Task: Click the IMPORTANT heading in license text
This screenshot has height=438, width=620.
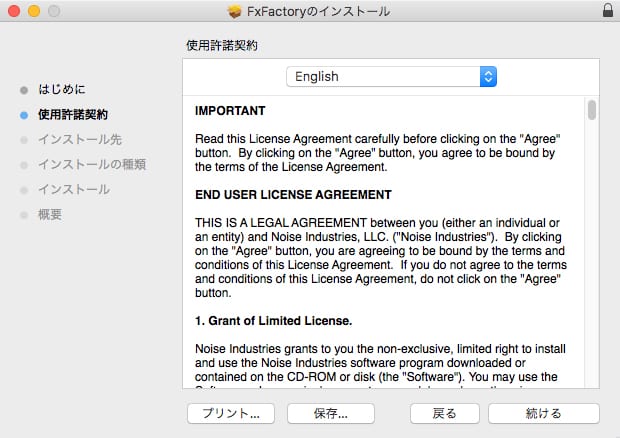Action: (230, 111)
